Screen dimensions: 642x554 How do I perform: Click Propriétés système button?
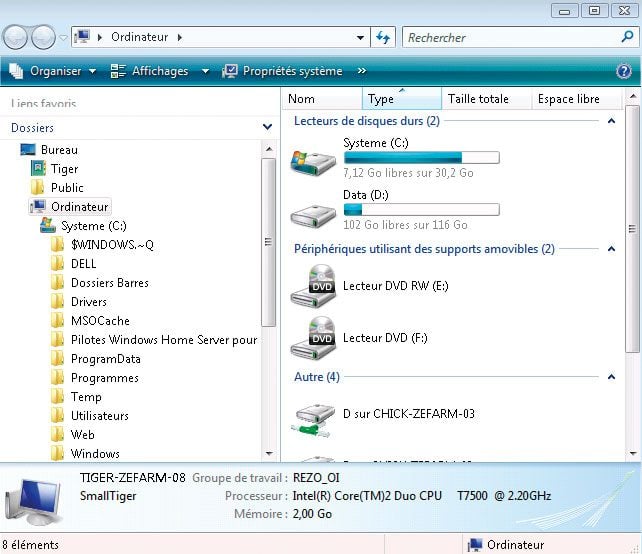click(282, 71)
